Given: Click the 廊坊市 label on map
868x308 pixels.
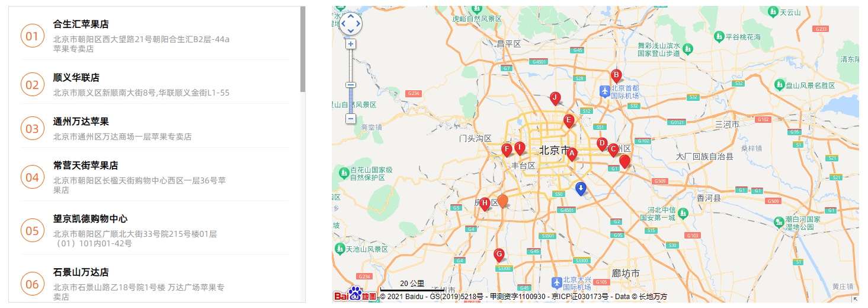Looking at the screenshot, I should [x=626, y=274].
